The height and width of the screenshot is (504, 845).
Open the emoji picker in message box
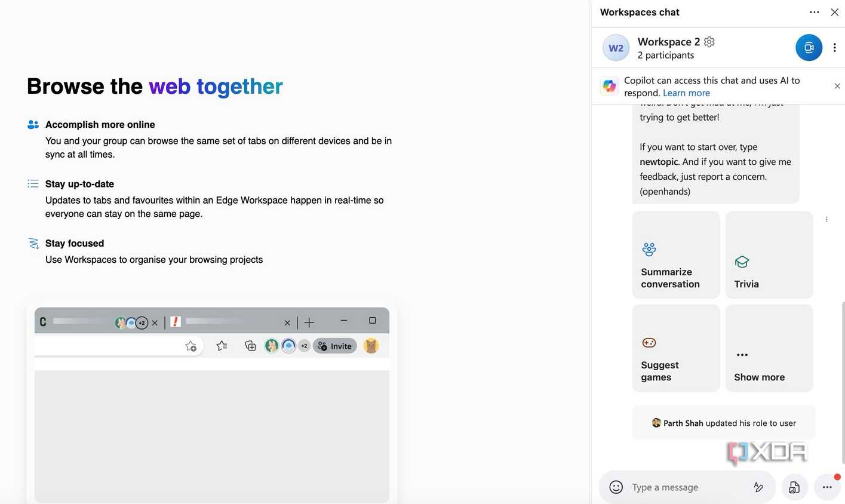[x=616, y=487]
